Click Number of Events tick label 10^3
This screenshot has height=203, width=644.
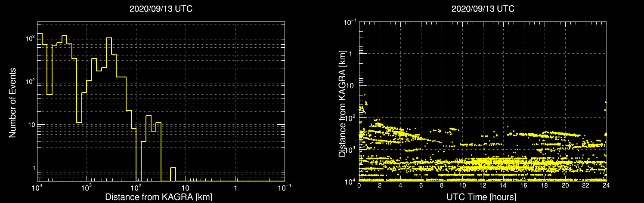(29, 37)
